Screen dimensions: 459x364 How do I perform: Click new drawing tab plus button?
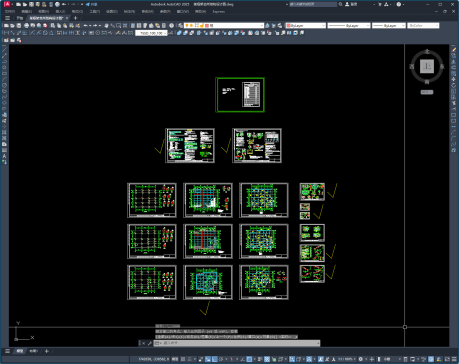click(75, 18)
